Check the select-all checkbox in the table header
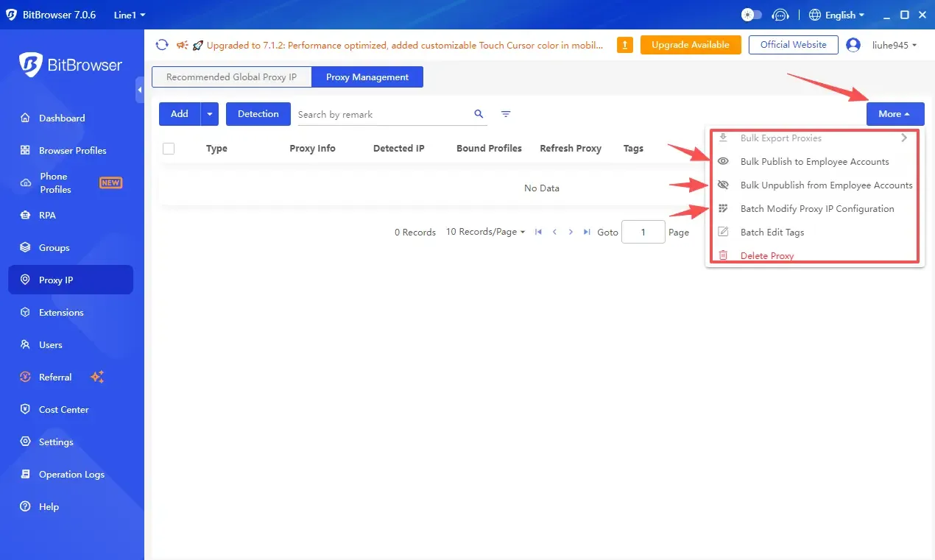Viewport: 935px width, 560px height. pos(169,149)
